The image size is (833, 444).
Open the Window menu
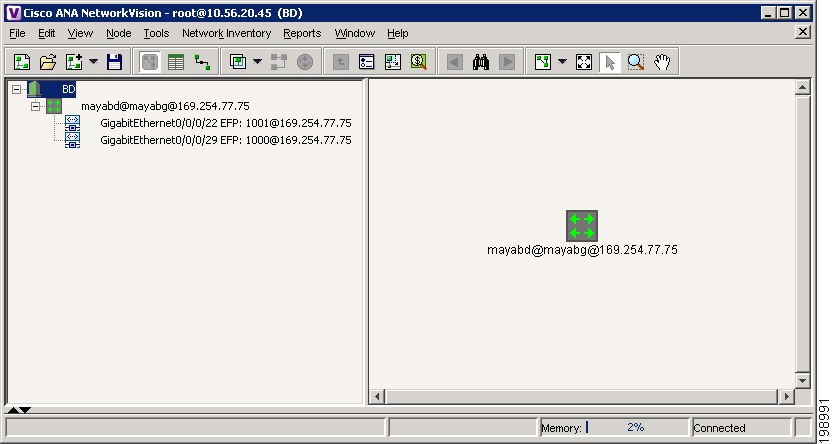[x=355, y=33]
